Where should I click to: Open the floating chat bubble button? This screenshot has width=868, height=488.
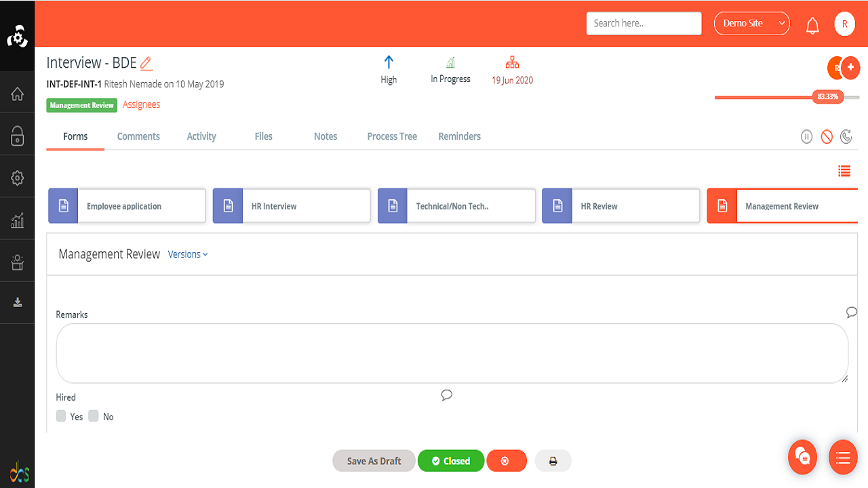pos(802,457)
